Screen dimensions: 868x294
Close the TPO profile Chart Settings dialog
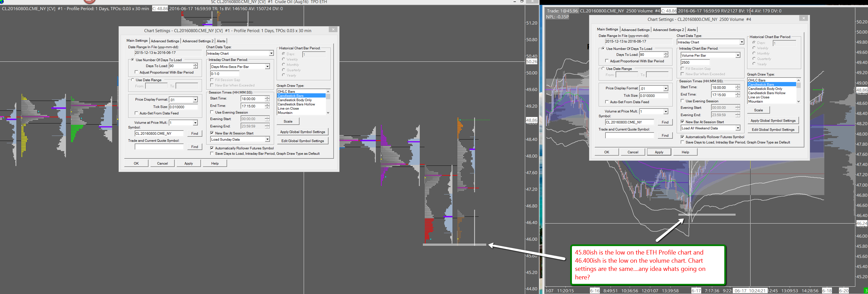333,30
